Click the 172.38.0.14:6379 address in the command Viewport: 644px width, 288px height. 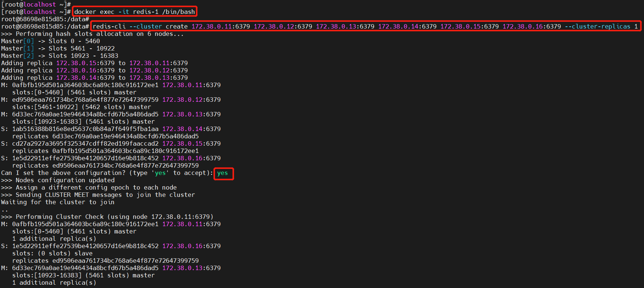click(x=407, y=26)
